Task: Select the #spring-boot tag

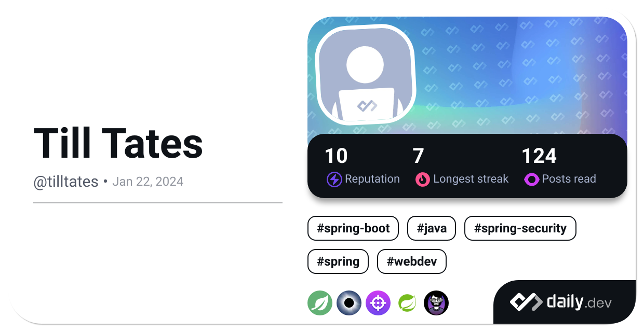Action: tap(353, 228)
